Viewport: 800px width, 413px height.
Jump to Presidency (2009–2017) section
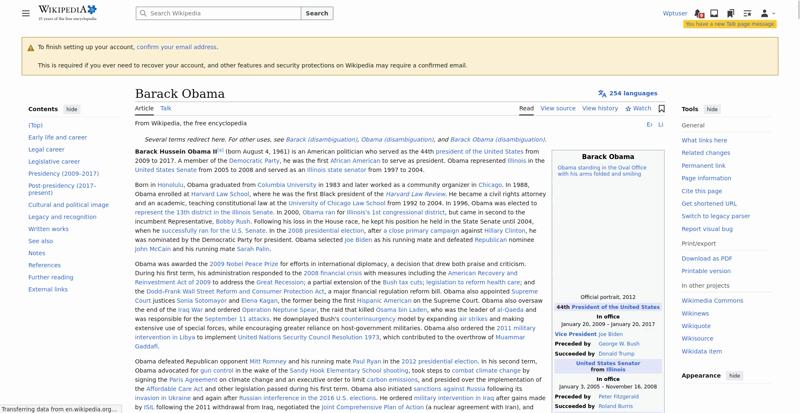(x=63, y=174)
